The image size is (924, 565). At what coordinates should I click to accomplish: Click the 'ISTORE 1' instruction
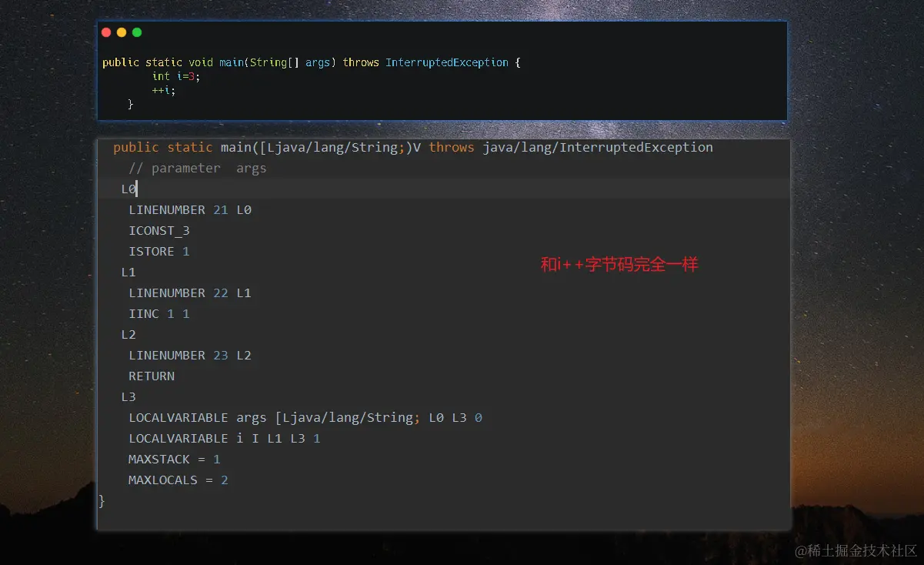pos(159,251)
